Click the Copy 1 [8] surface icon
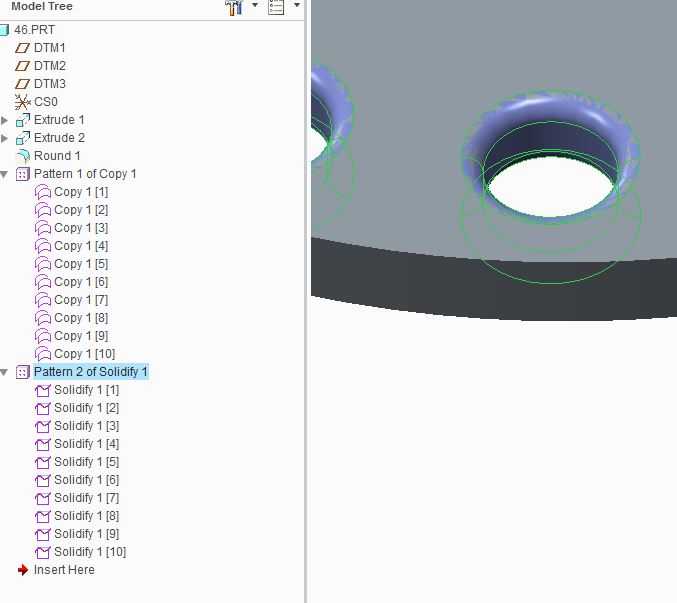 (43, 319)
